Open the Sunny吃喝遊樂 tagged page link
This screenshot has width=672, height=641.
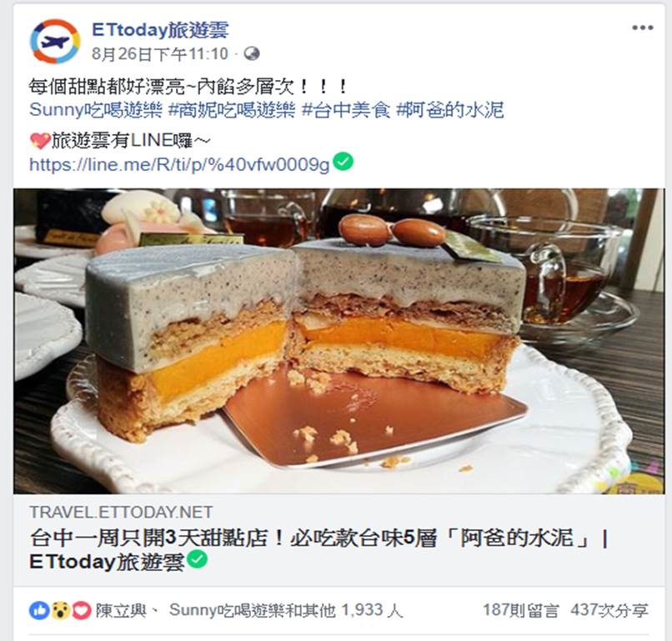96,110
